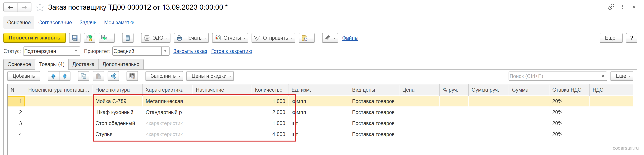Move selected row down with blue arrow

[x=65, y=76]
